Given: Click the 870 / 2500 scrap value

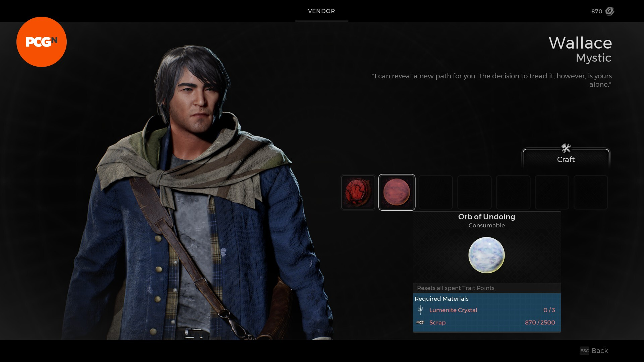Looking at the screenshot, I should pyautogui.click(x=540, y=322).
